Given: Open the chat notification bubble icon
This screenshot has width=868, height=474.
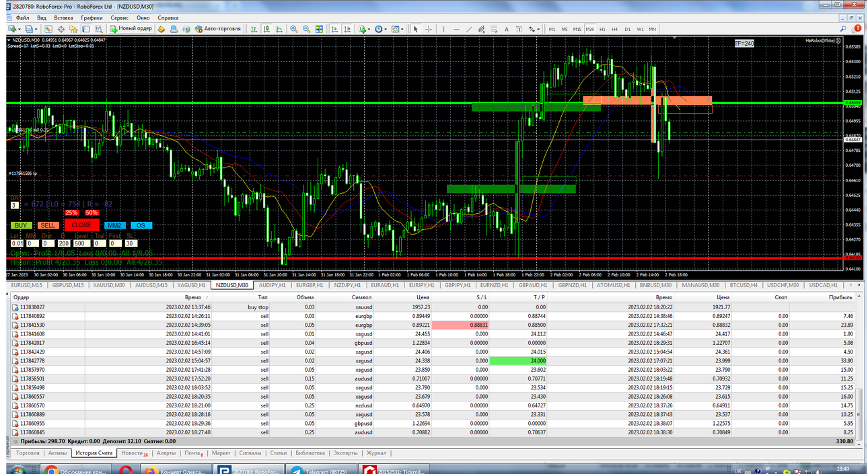Looking at the screenshot, I should 857,29.
